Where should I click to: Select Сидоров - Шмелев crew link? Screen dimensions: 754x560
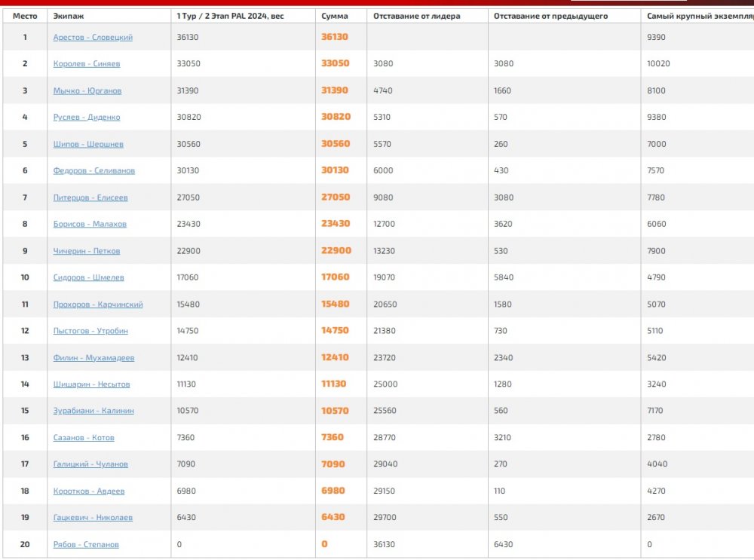coord(88,277)
